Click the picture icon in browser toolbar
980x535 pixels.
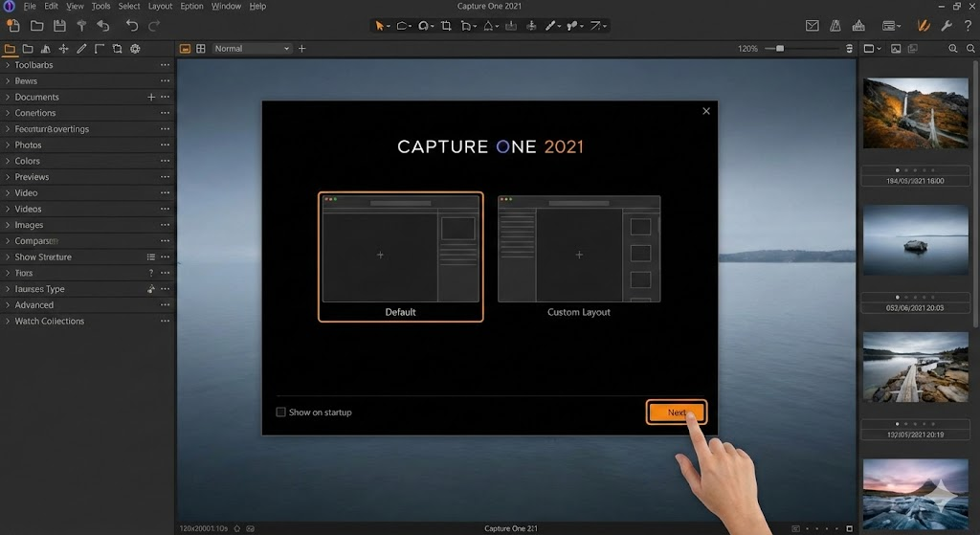coord(896,48)
